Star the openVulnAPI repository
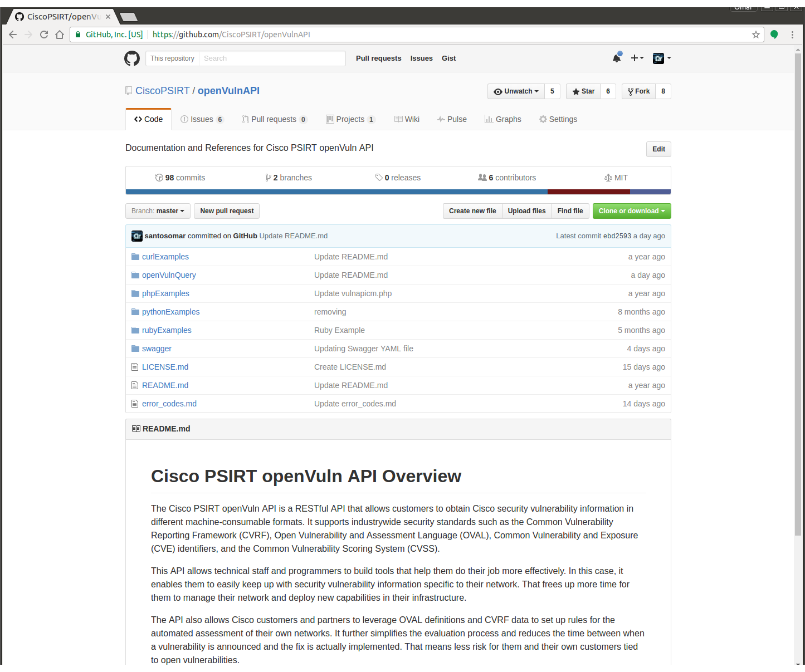805x672 pixels. (583, 91)
